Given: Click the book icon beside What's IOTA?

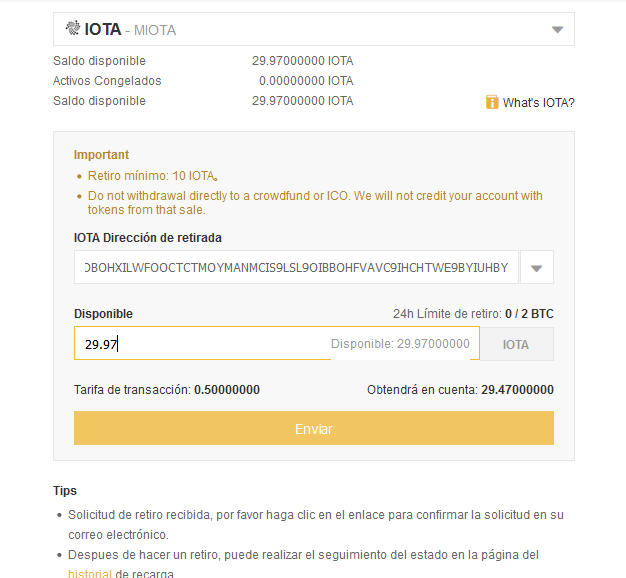Looking at the screenshot, I should coord(492,102).
